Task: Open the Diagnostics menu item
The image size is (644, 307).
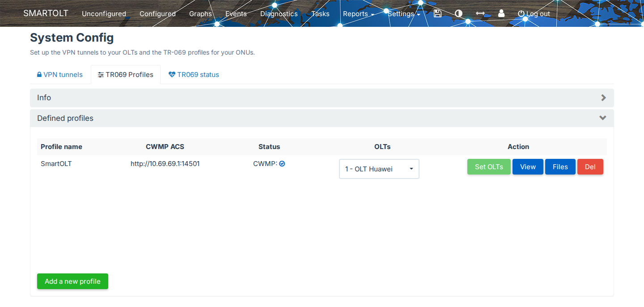Action: coord(279,14)
